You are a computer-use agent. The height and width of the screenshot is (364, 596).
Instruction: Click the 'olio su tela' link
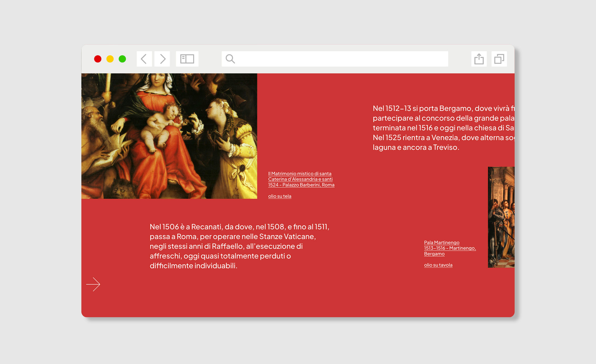pos(280,196)
